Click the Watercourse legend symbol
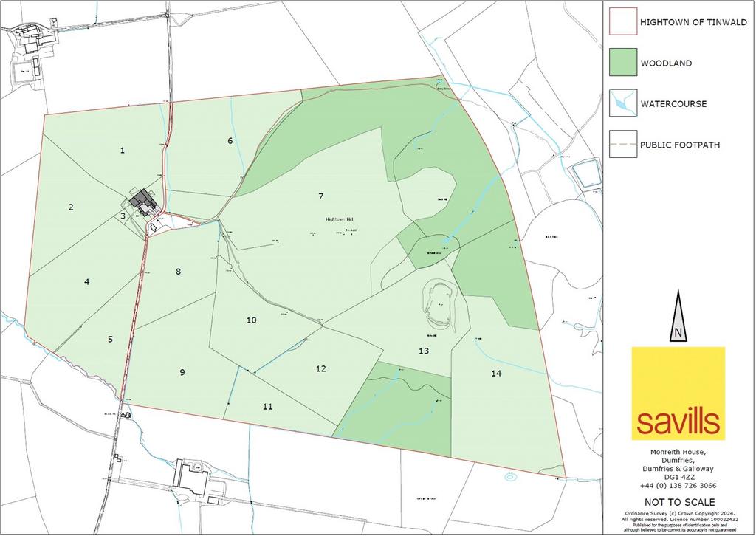The width and height of the screenshot is (756, 536). click(623, 103)
